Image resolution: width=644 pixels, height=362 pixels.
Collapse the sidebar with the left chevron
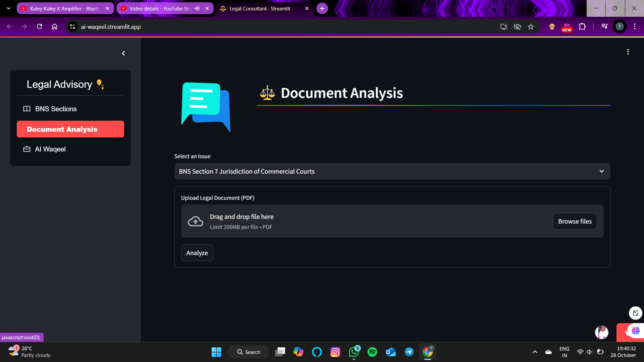123,53
